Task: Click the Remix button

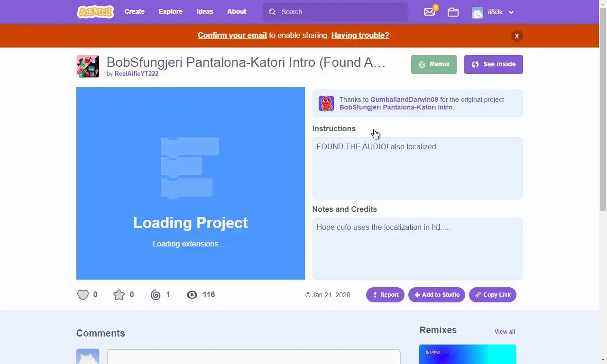Action: click(x=434, y=64)
